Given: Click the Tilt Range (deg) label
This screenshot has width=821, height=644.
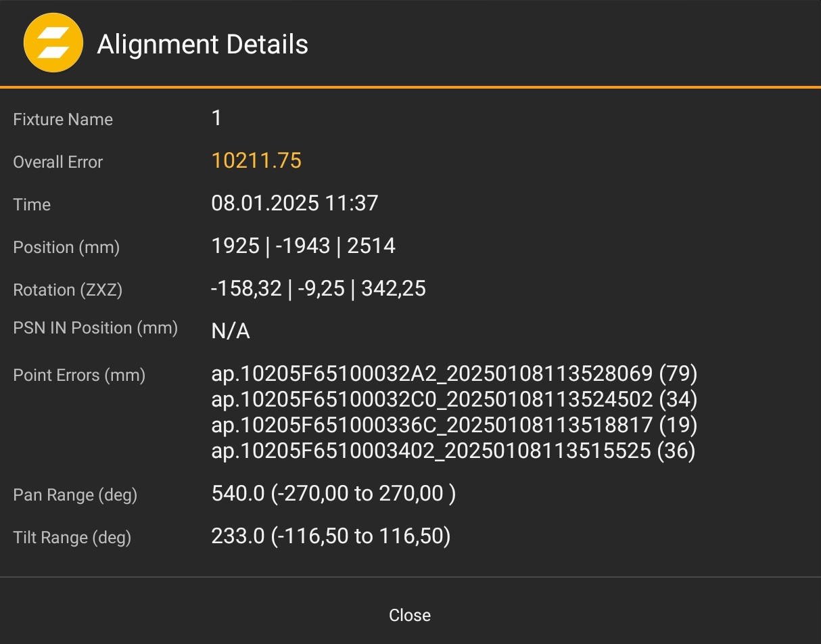Looking at the screenshot, I should tap(72, 537).
